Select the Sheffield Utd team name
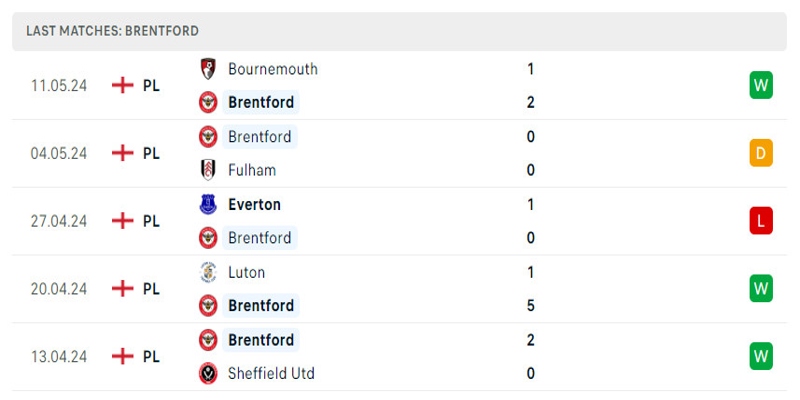The image size is (800, 400). pyautogui.click(x=271, y=373)
